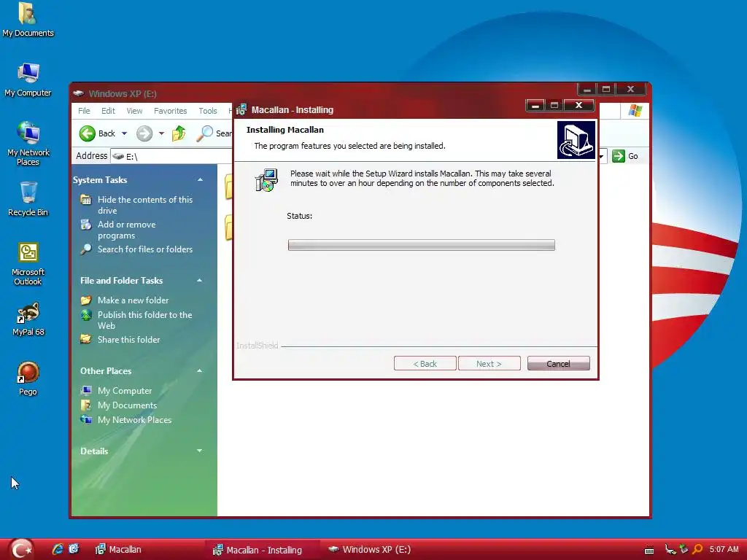Open the Tools menu in Explorer

[208, 111]
